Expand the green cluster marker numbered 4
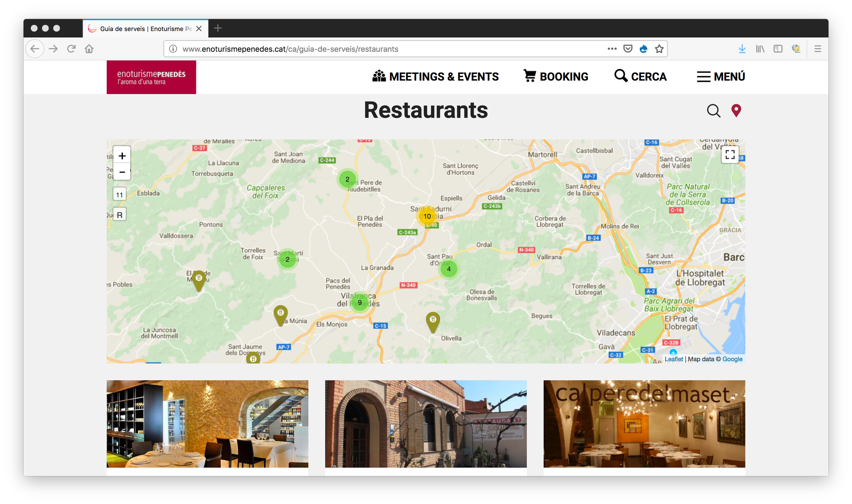Viewport: 852px width, 504px height. [449, 269]
